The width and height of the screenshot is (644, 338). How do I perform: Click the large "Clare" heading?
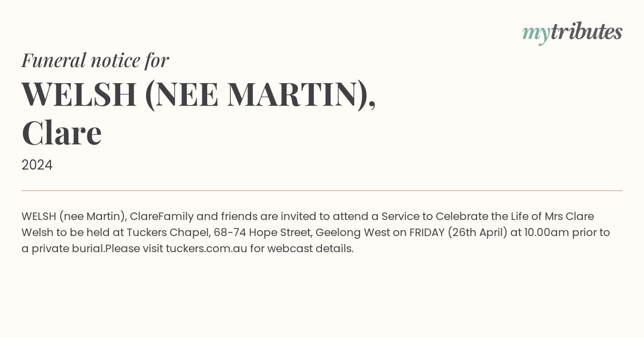tap(62, 133)
